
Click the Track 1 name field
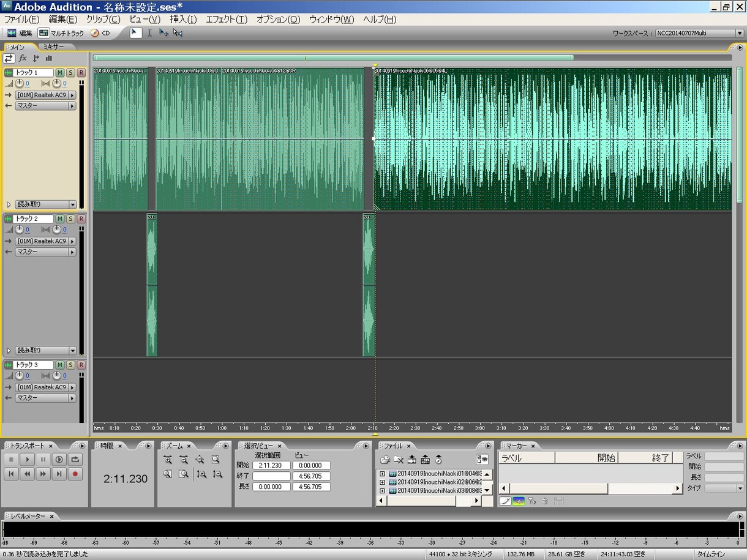(x=34, y=73)
